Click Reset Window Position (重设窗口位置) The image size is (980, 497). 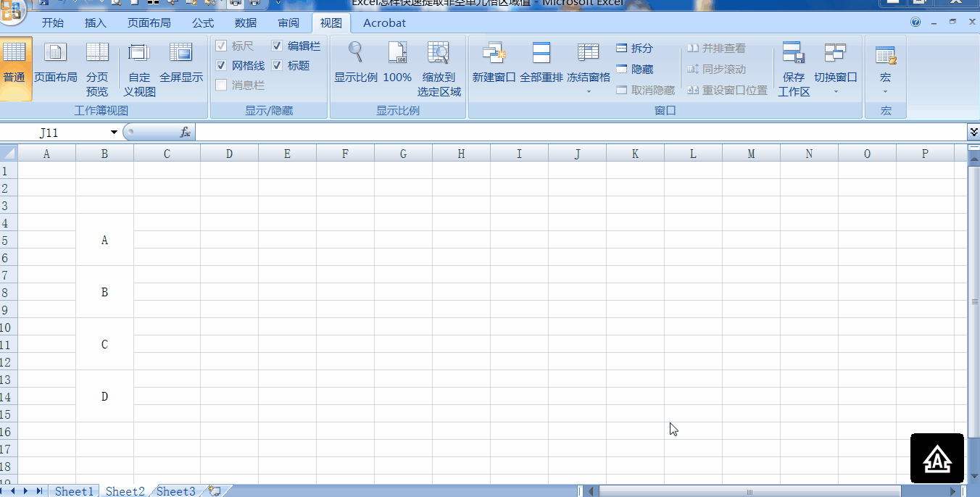(x=727, y=91)
